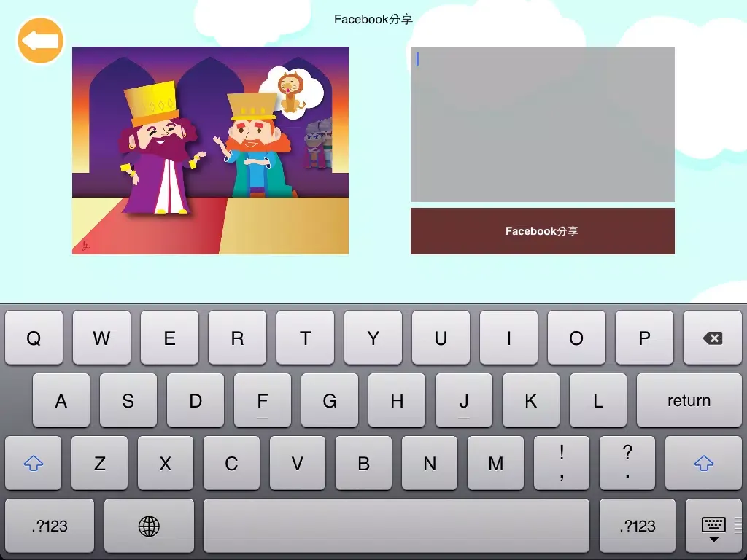Tap the right .?123 symbols key
This screenshot has height=560, width=747.
(x=638, y=526)
